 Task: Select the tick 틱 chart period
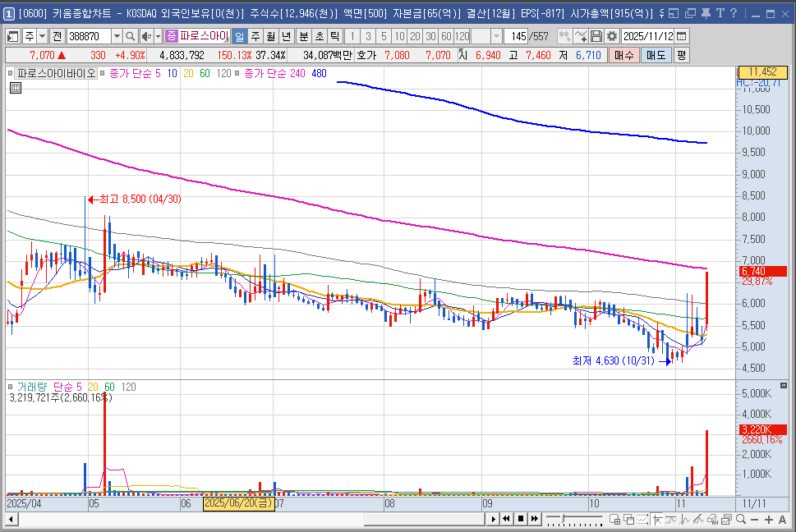click(x=334, y=36)
